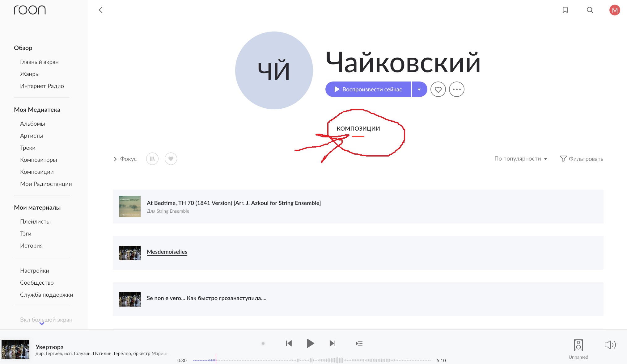The width and height of the screenshot is (627, 364).
Task: Click the At Bedtime album thumbnail
Action: click(x=130, y=207)
